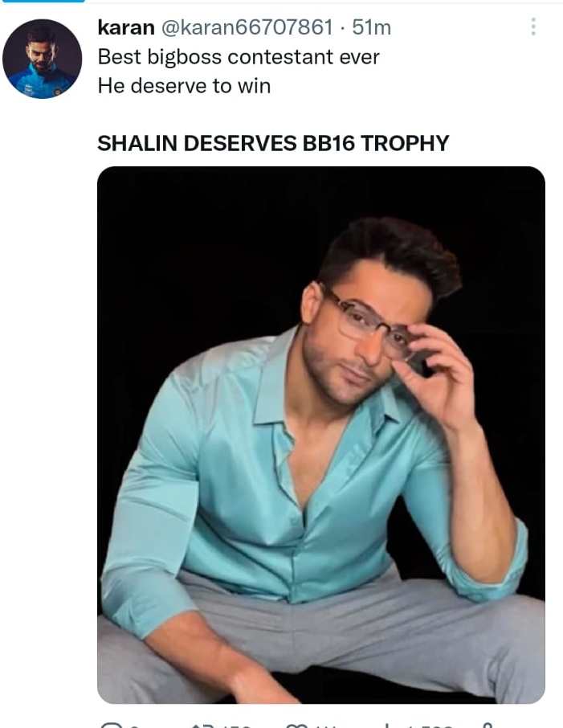Open tweet analytics via the views bar icon
This screenshot has height=728, width=563.
(x=386, y=726)
